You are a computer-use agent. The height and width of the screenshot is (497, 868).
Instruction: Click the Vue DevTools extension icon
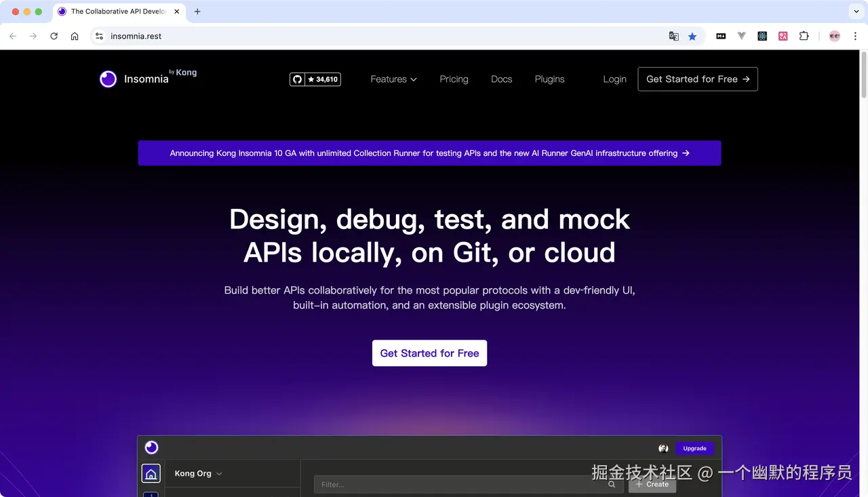click(741, 35)
